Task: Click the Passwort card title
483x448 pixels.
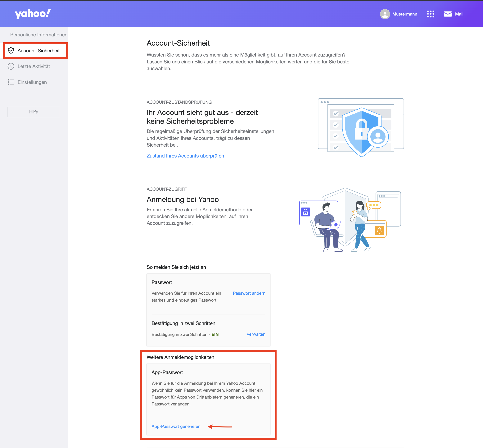Action: (162, 282)
